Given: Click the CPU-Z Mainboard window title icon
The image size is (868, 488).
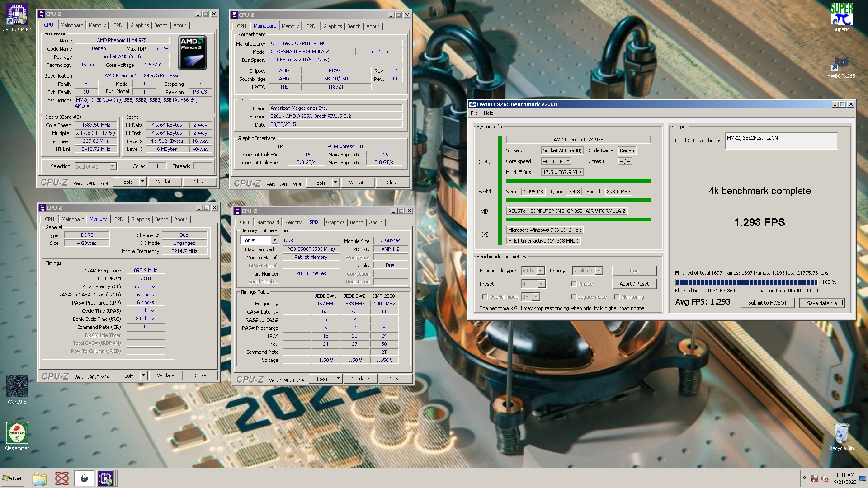Looking at the screenshot, I should tap(235, 15).
